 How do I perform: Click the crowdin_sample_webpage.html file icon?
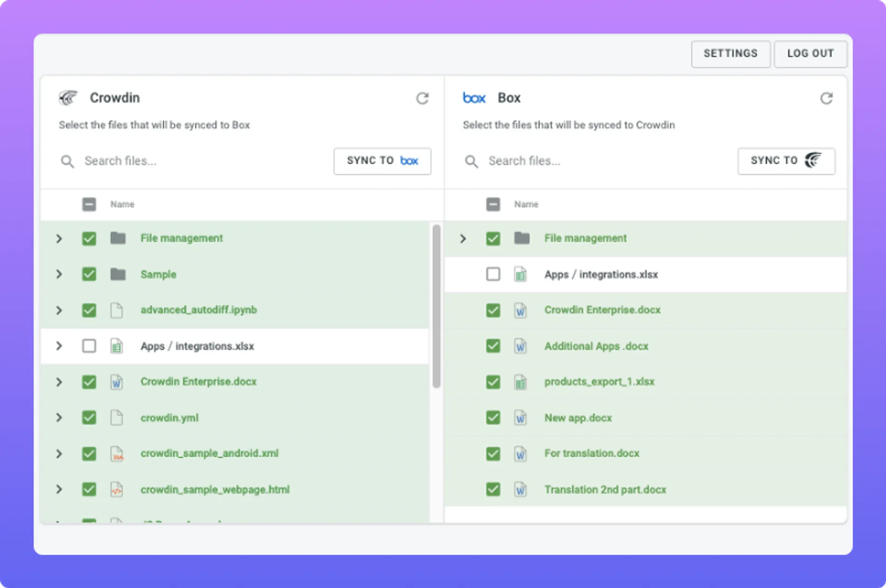pyautogui.click(x=117, y=490)
